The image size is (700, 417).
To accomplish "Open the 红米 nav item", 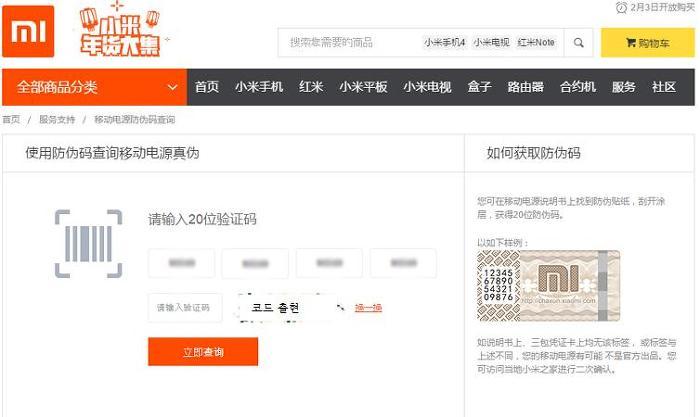I will [311, 87].
